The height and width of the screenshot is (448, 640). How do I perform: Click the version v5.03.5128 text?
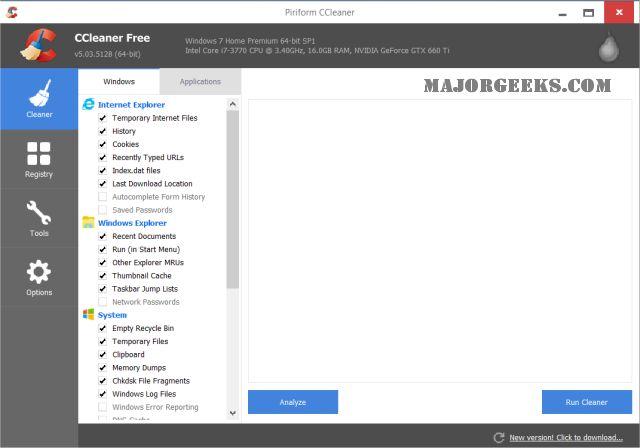[x=107, y=54]
